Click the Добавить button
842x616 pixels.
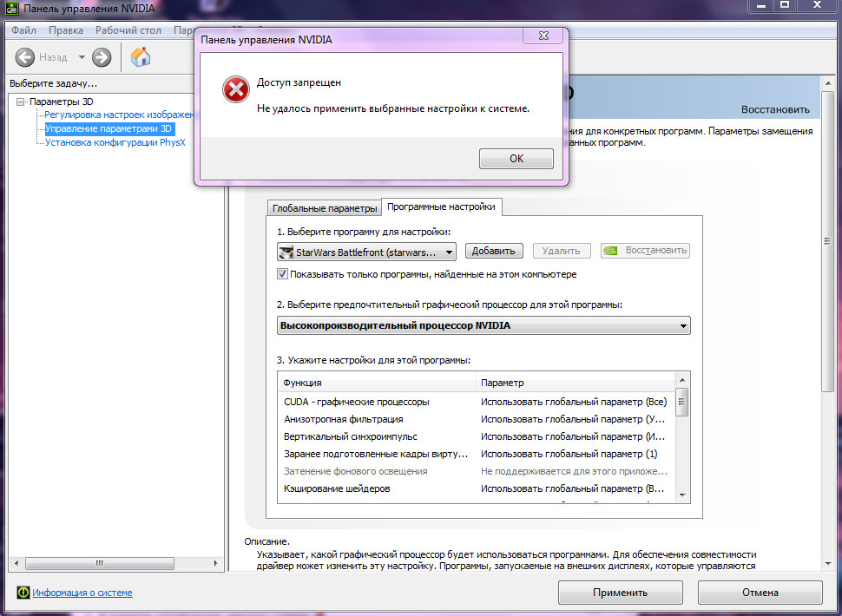point(494,251)
